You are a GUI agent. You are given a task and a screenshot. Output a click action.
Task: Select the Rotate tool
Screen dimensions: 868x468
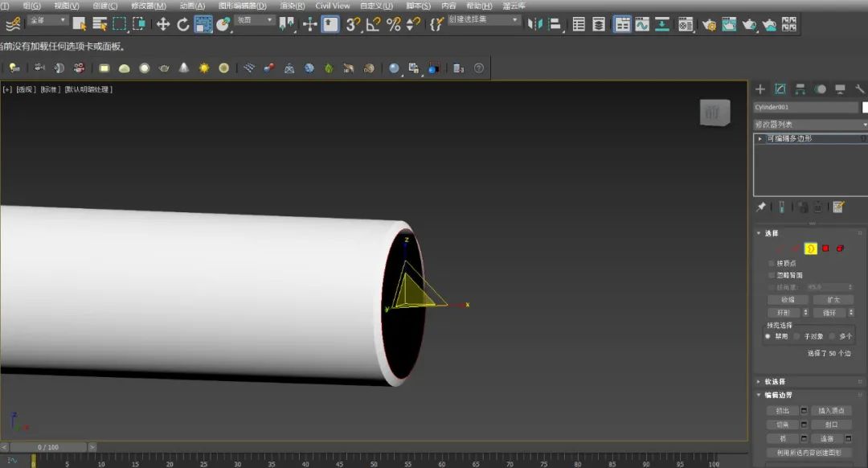(x=182, y=24)
